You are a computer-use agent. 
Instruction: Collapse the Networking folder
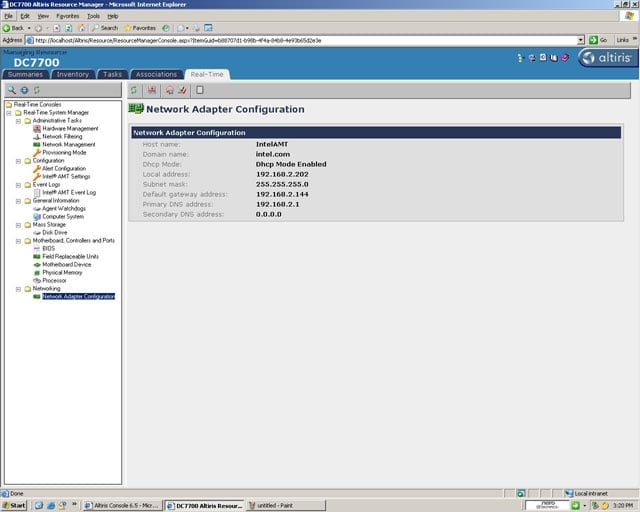coord(18,289)
